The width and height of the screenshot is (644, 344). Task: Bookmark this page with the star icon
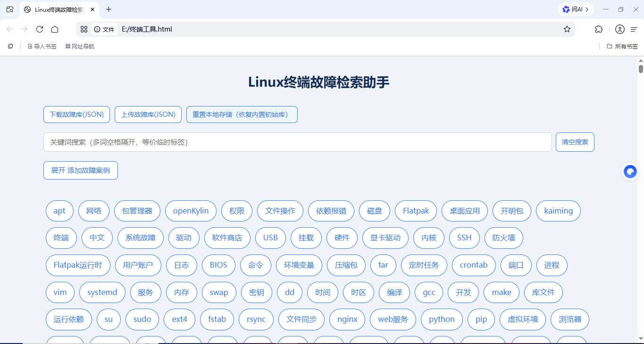tap(567, 29)
